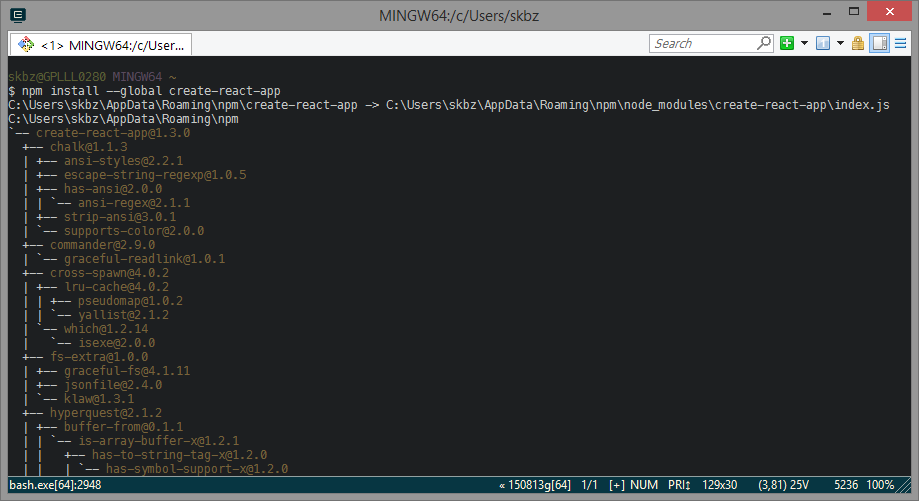Click the npm install --global create-react-app command
The height and width of the screenshot is (501, 919).
coord(151,91)
